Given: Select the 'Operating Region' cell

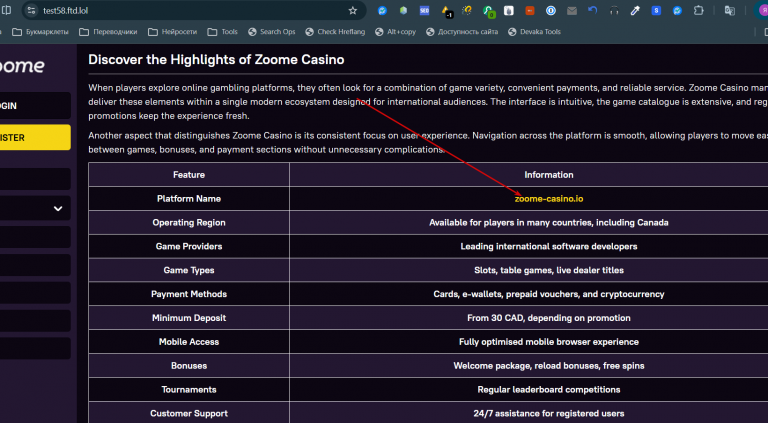Looking at the screenshot, I should coord(189,222).
